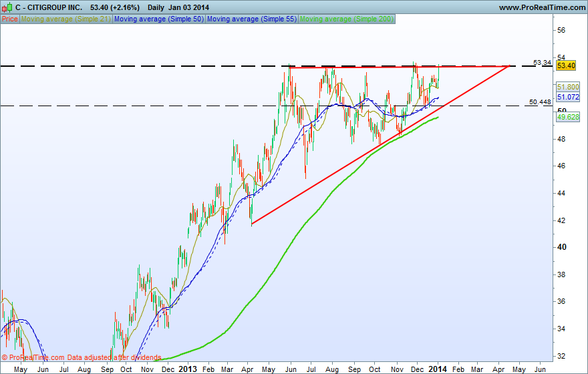Viewport: 588px width, 374px height.
Task: Click the Jan 03 2014 date label
Action: (x=188, y=7)
